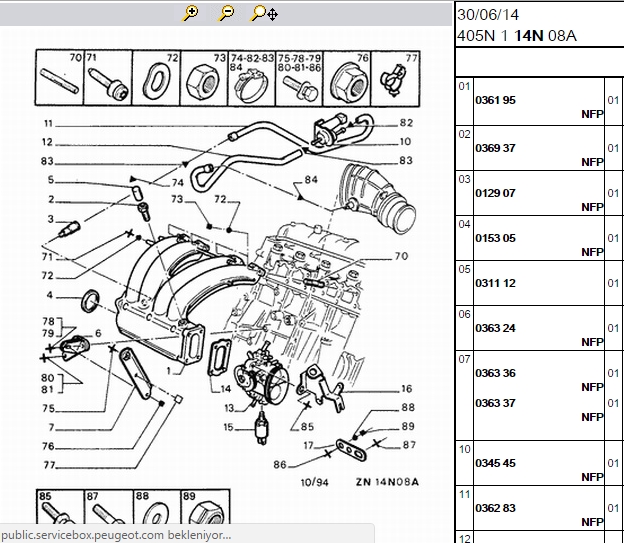Click callout 76 on the diagram
This screenshot has width=624, height=543.
tap(49, 446)
